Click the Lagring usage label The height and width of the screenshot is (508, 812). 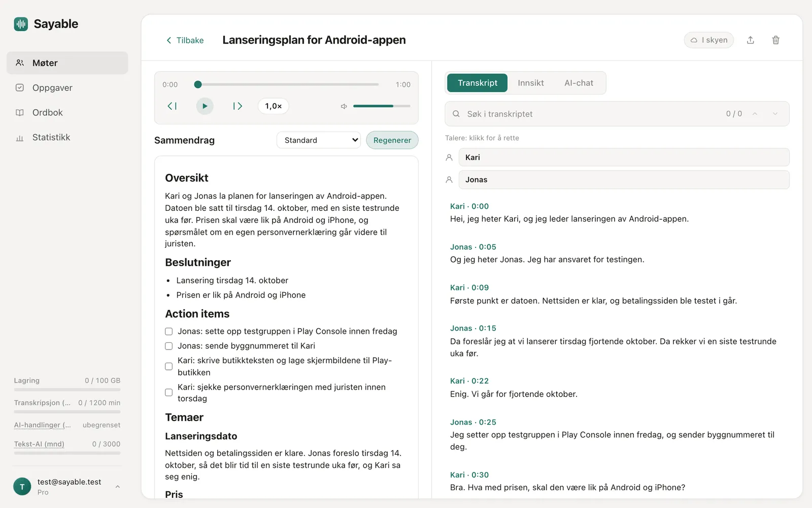point(26,380)
